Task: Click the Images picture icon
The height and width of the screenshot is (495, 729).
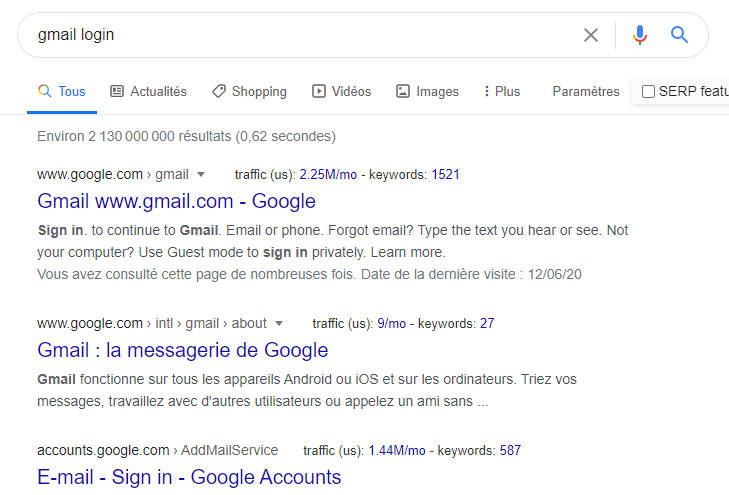Action: coord(403,91)
